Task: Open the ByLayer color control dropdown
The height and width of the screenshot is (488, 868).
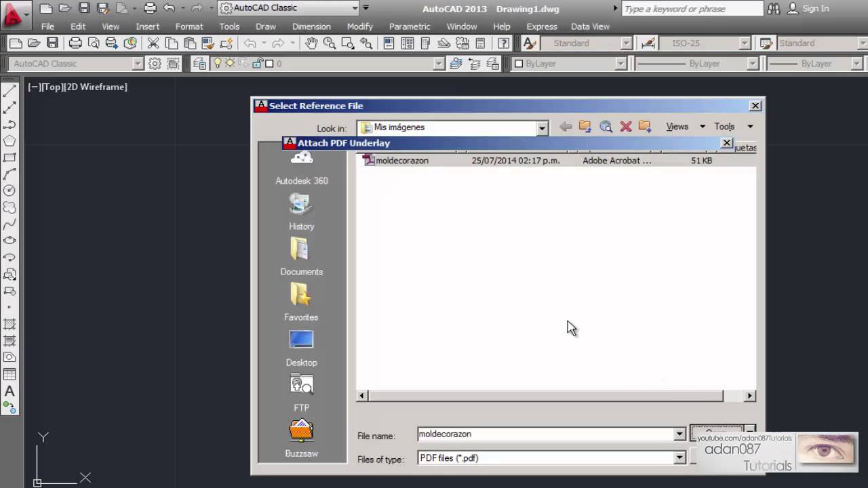Action: [620, 64]
